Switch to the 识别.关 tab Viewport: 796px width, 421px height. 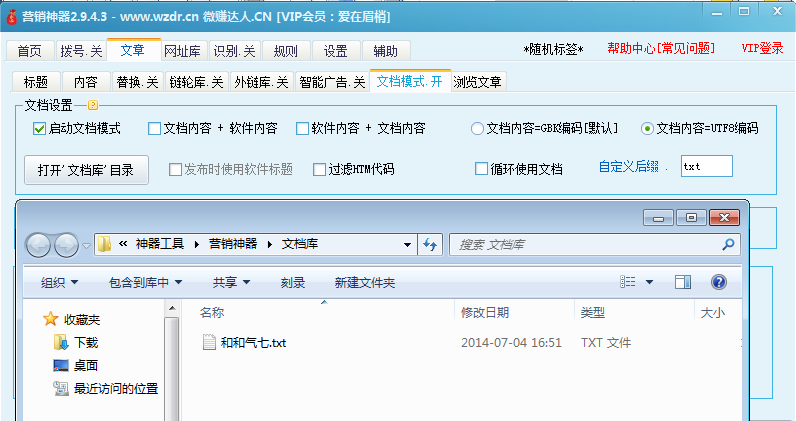point(234,51)
